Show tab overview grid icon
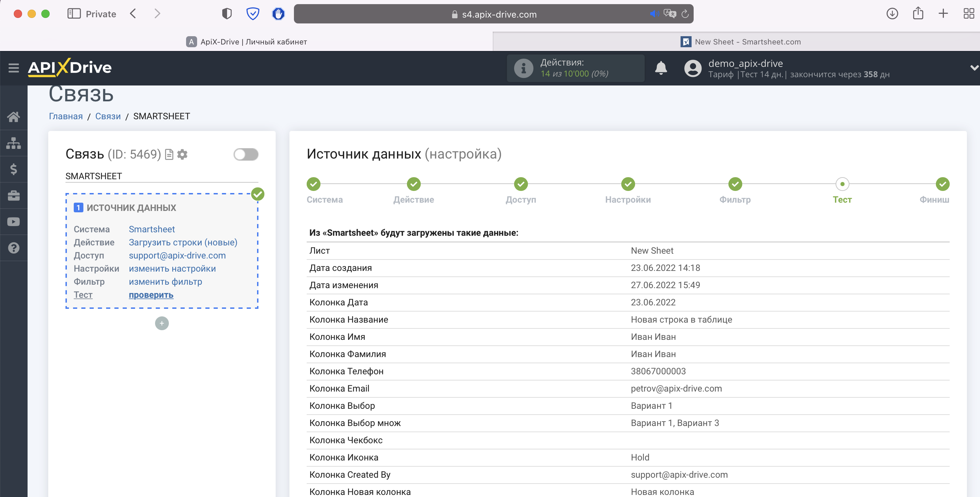Viewport: 980px width, 497px height. (x=969, y=14)
